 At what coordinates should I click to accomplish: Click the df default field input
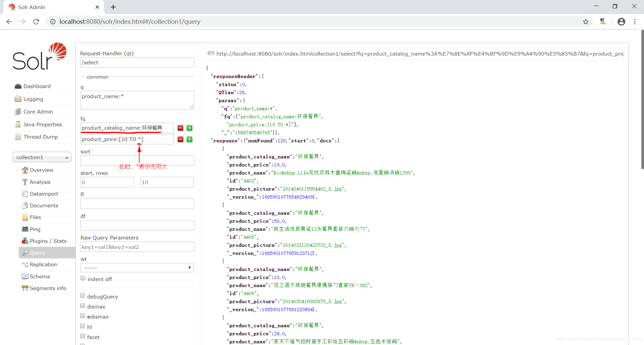pos(137,225)
